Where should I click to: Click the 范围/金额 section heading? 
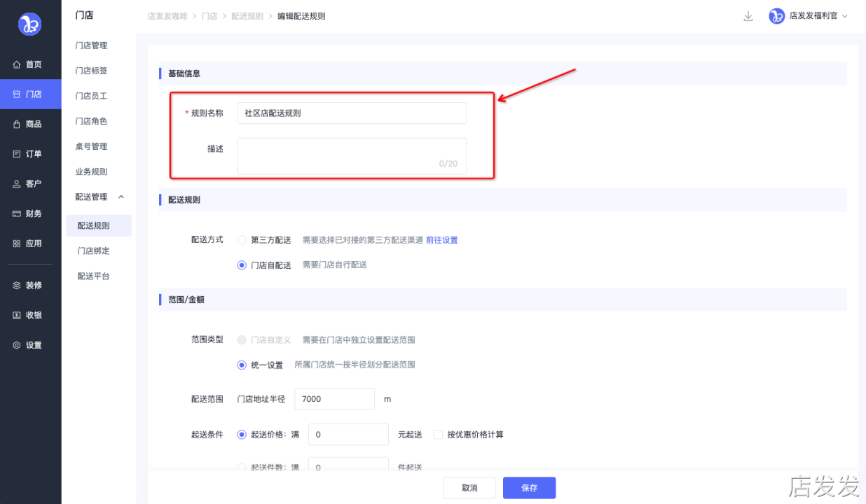click(x=186, y=300)
